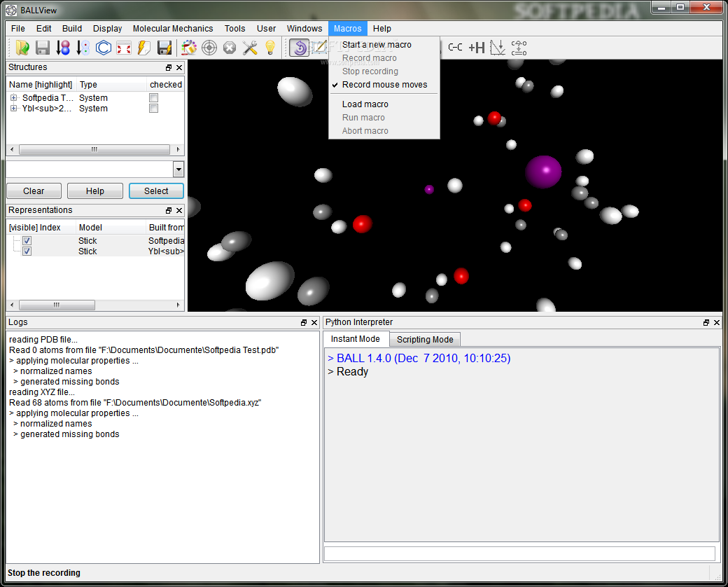Open the Display menu

(107, 28)
